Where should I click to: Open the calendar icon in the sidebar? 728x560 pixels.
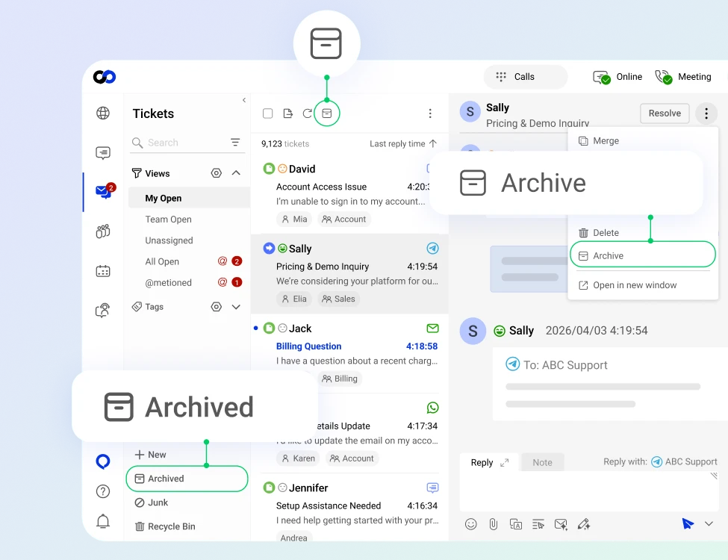point(102,271)
